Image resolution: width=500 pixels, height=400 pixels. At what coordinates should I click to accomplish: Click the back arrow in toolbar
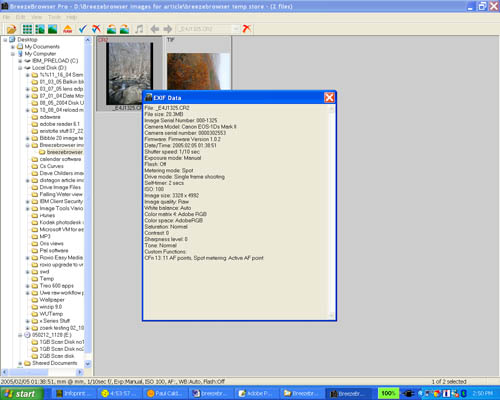[154, 29]
